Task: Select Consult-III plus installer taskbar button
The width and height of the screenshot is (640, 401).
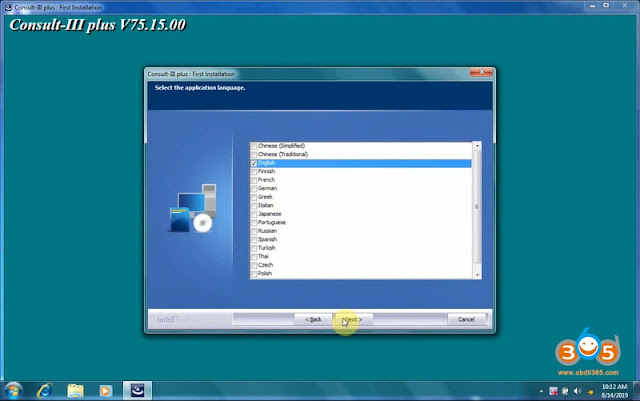Action: tap(138, 391)
